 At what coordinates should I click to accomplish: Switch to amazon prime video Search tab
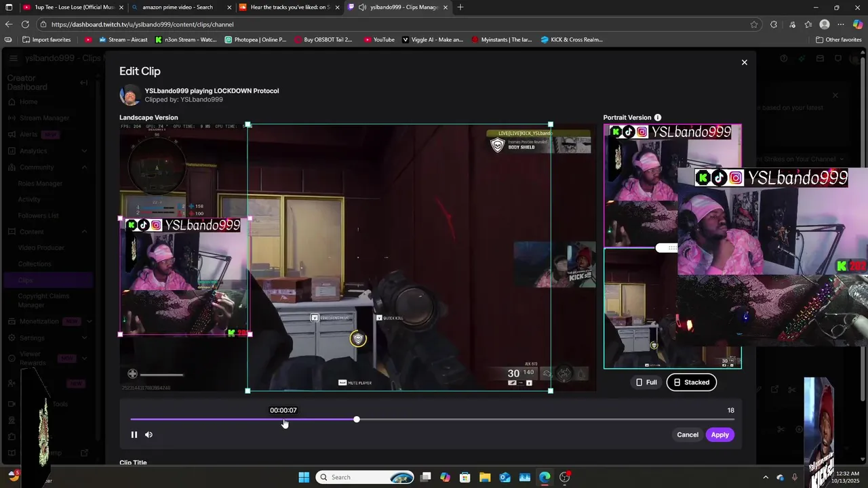181,7
